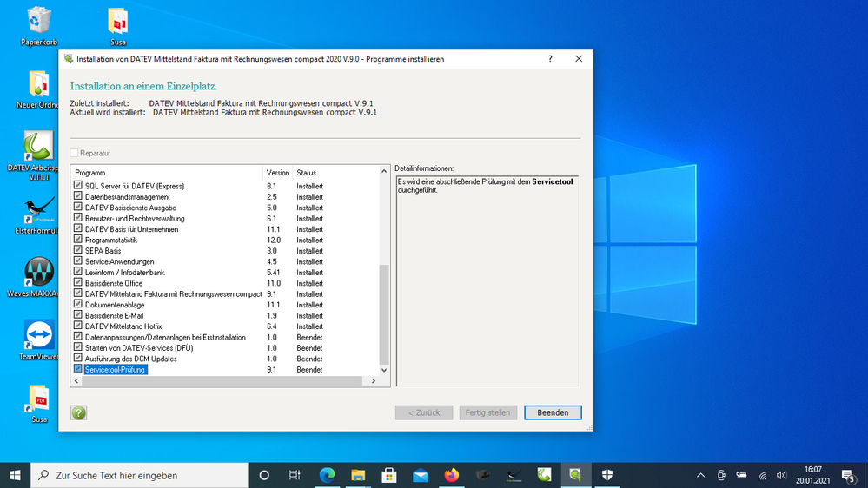Launch Microsoft Edge from taskbar
868x488 pixels.
(328, 475)
